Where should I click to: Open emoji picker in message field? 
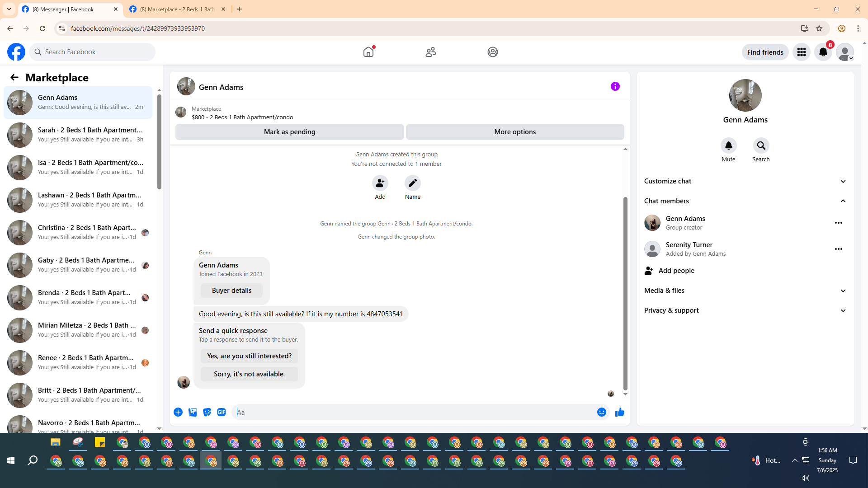click(x=601, y=412)
